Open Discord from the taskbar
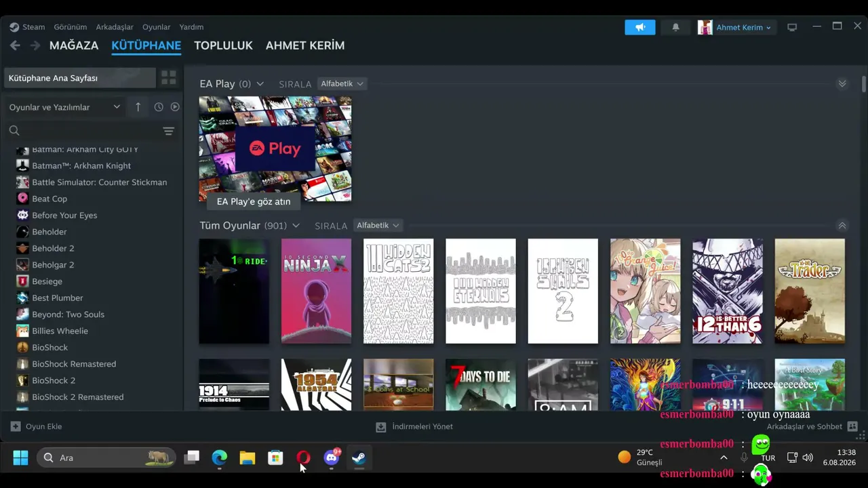The height and width of the screenshot is (488, 868). [332, 457]
